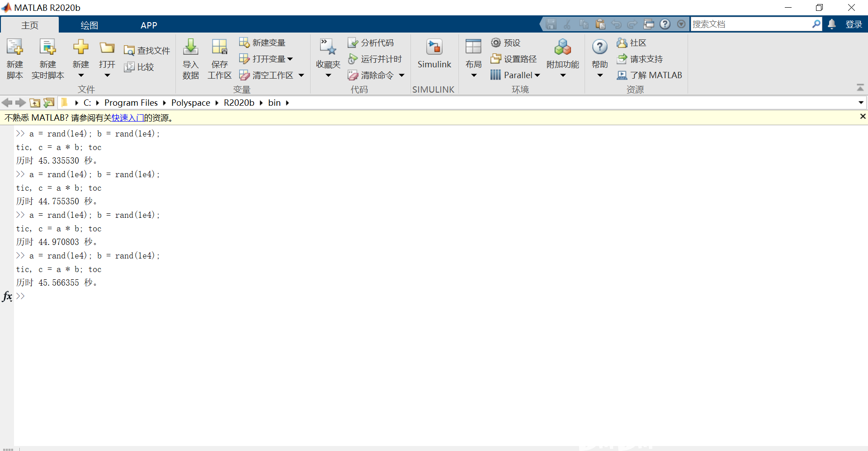Switch to the 绘图 tab
This screenshot has width=868, height=451.
click(89, 25)
